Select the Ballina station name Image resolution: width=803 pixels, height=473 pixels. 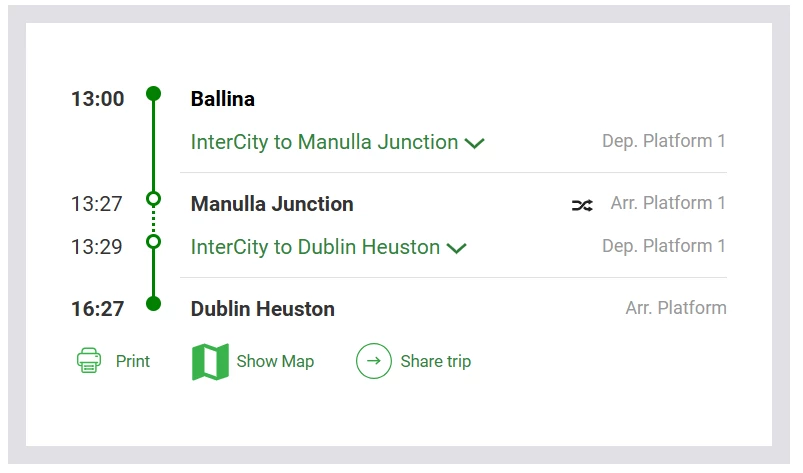click(x=223, y=99)
